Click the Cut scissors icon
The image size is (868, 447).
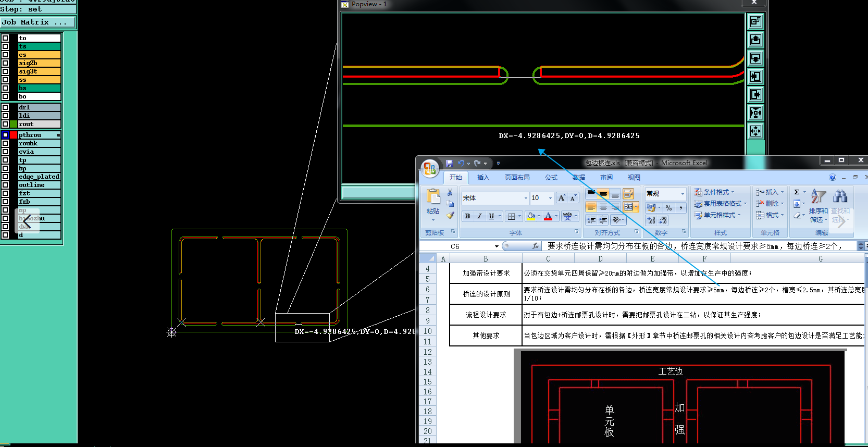click(x=450, y=193)
